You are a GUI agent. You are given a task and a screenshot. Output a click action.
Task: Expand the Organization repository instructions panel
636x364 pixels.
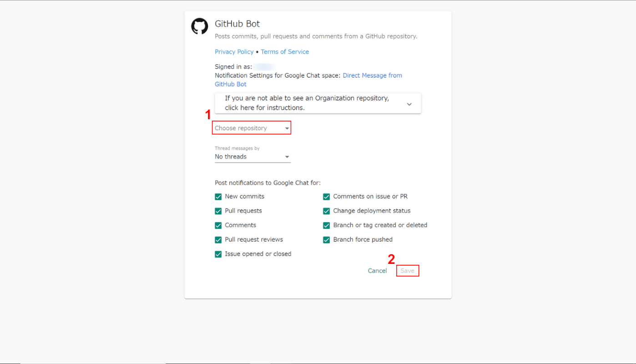[x=318, y=103]
